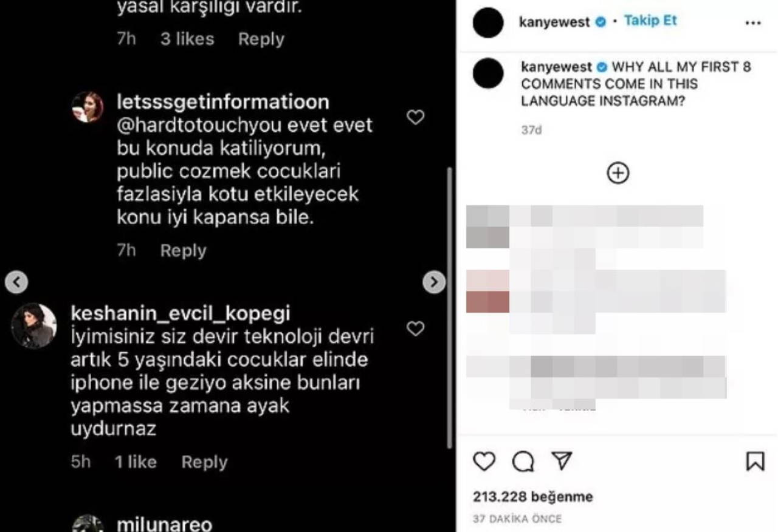Go to next image with right arrow
Viewport: 778px width, 532px height.
tap(434, 282)
